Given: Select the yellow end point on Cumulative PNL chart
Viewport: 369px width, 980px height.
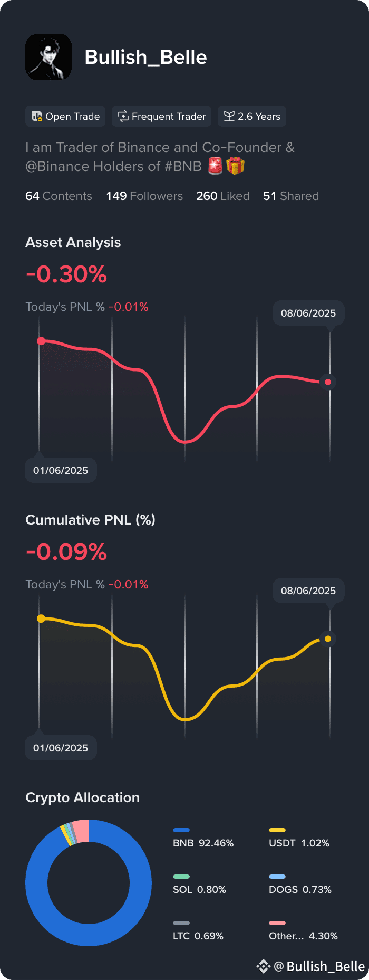Looking at the screenshot, I should point(328,639).
